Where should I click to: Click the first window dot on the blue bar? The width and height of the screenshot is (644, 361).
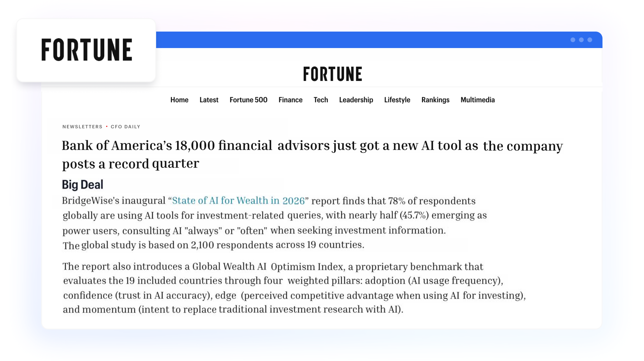pyautogui.click(x=574, y=40)
